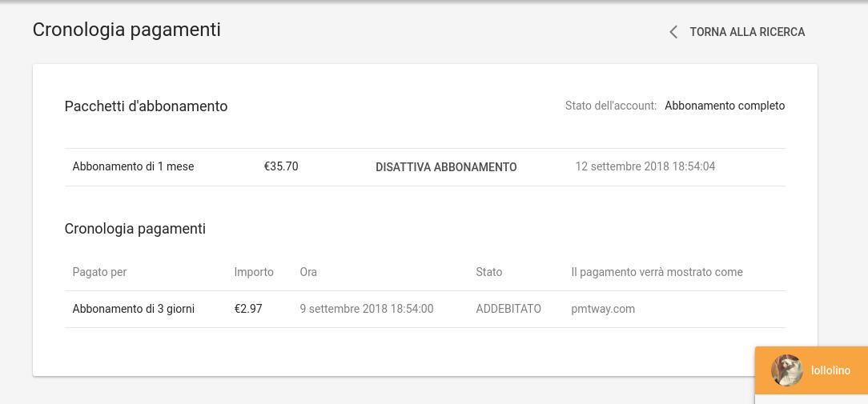Click the €35.70 subscription price
This screenshot has width=868, height=404.
pyautogui.click(x=281, y=167)
